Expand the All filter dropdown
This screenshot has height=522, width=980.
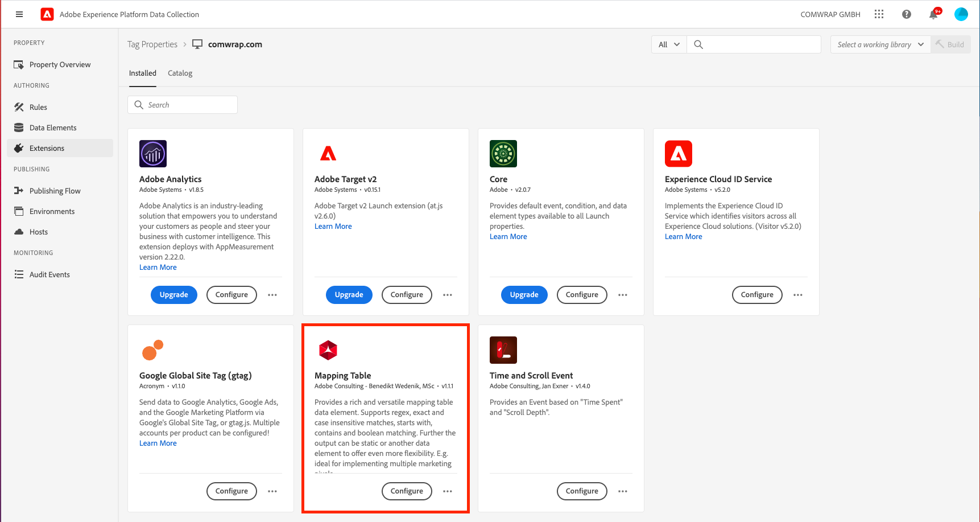pyautogui.click(x=669, y=44)
